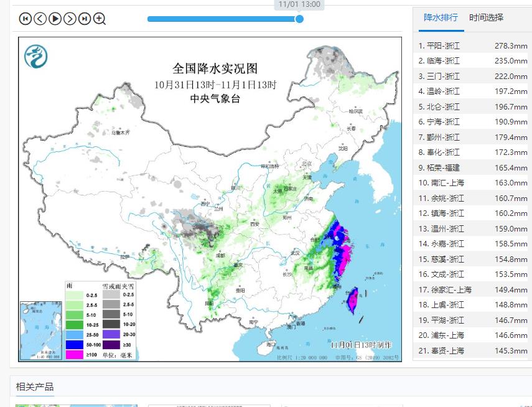Open the 降水排行 tab
Viewport: 532px width, 407px height.
coord(441,17)
